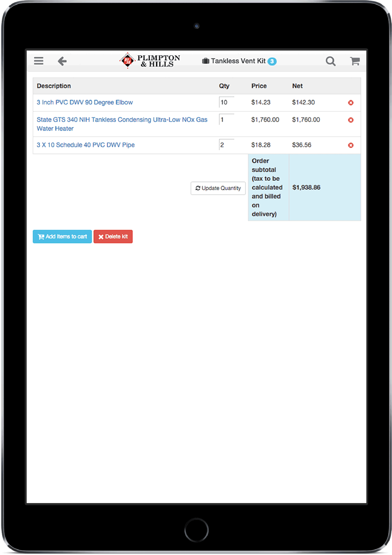Open 3 X 10 Schedule 40 PVC Pipe link
The width and height of the screenshot is (392, 555).
coord(86,145)
